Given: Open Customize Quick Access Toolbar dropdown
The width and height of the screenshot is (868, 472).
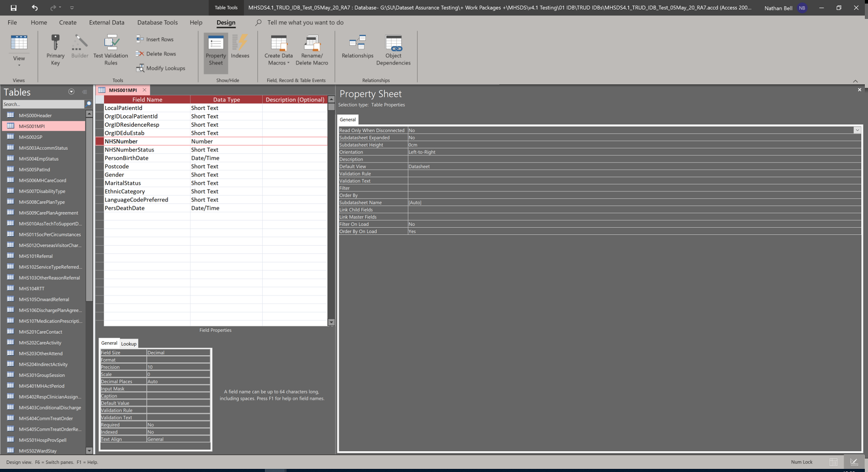Looking at the screenshot, I should point(72,8).
